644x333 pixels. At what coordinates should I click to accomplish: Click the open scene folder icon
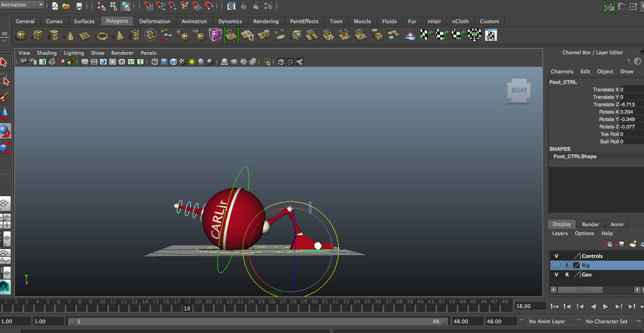point(66,6)
